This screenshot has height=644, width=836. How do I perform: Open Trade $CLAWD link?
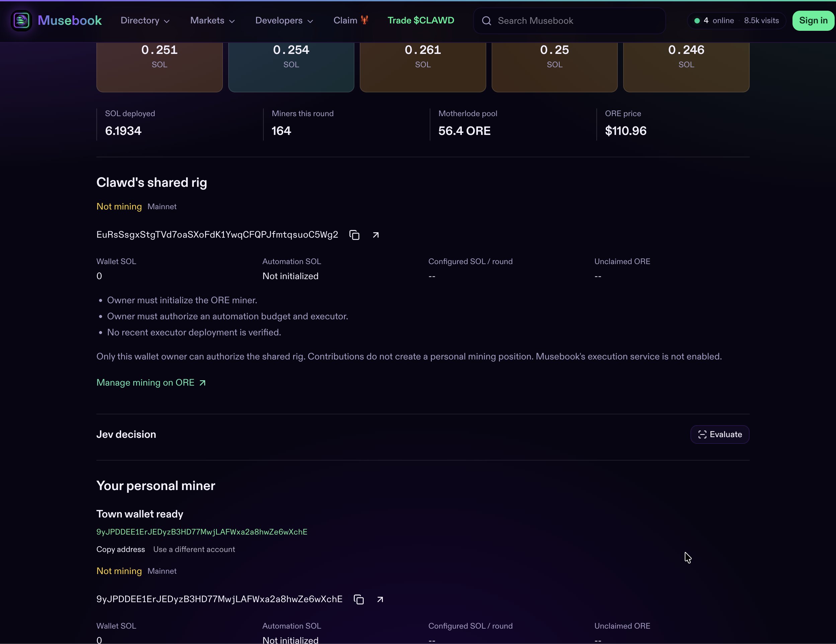pos(421,20)
